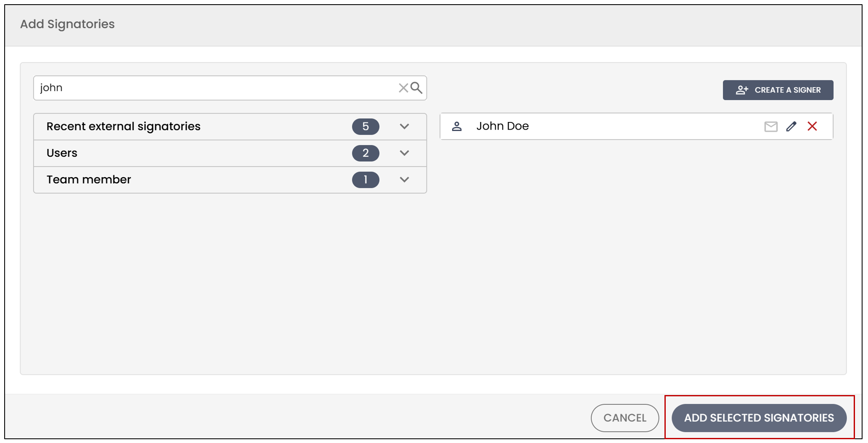Screen dimensions: 868x443
Task: Open the Users section label
Action: coord(62,153)
